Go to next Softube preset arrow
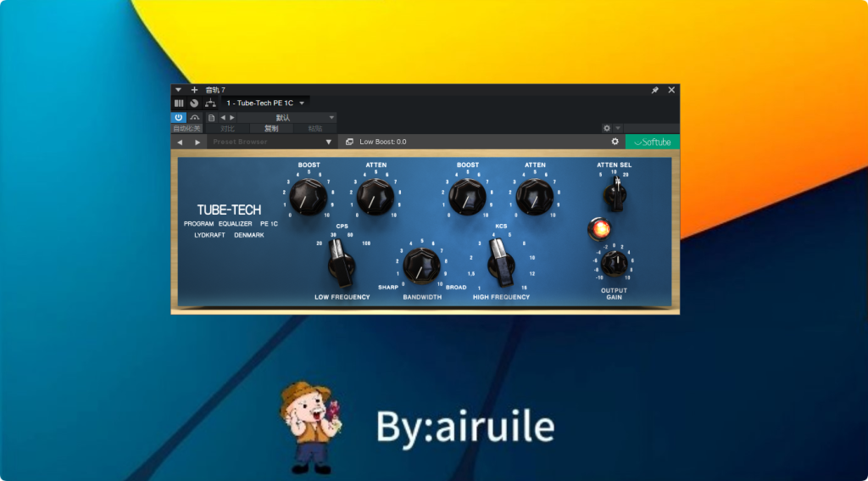 [198, 142]
